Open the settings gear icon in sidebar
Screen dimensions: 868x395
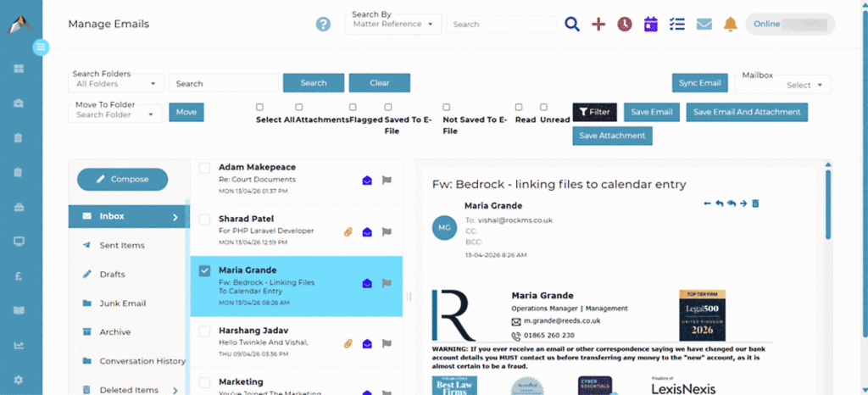[19, 380]
